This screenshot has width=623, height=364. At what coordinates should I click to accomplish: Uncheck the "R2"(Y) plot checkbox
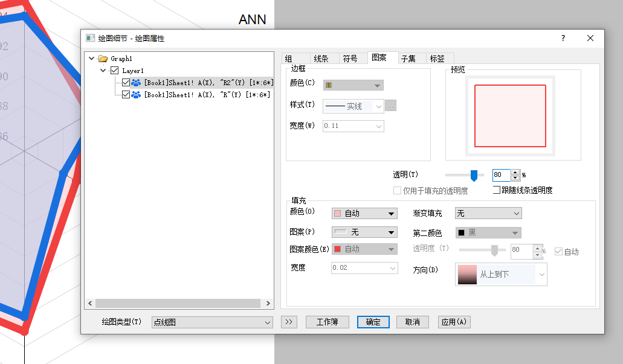pyautogui.click(x=126, y=83)
